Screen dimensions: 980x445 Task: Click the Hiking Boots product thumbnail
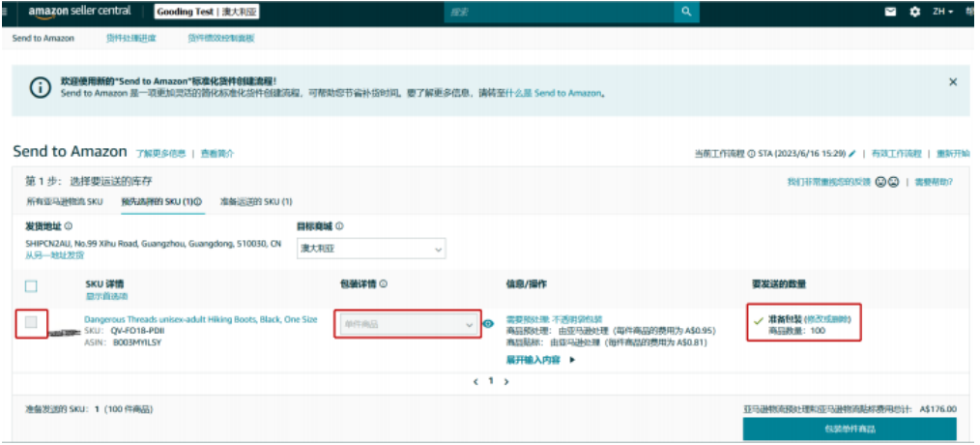(63, 333)
